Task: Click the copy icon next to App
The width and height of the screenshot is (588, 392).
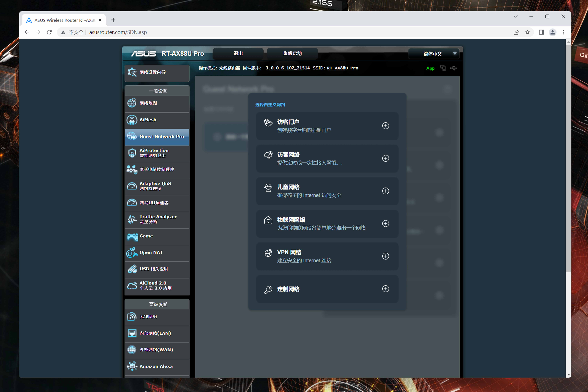Action: 443,68
